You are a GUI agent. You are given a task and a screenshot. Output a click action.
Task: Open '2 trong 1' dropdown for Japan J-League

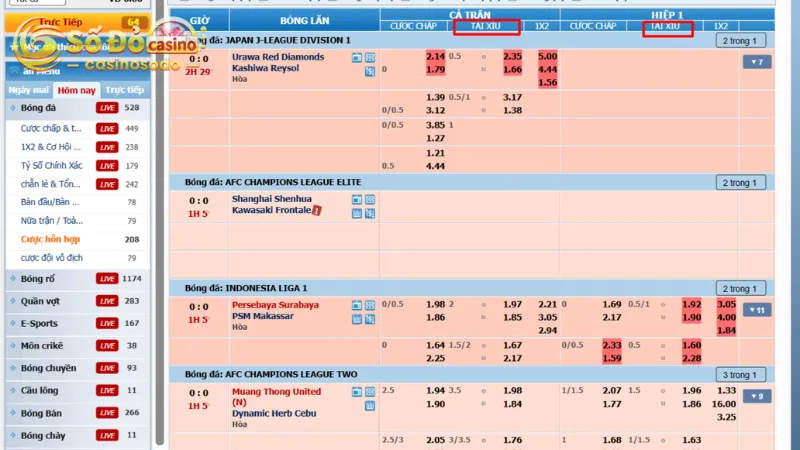tap(740, 41)
